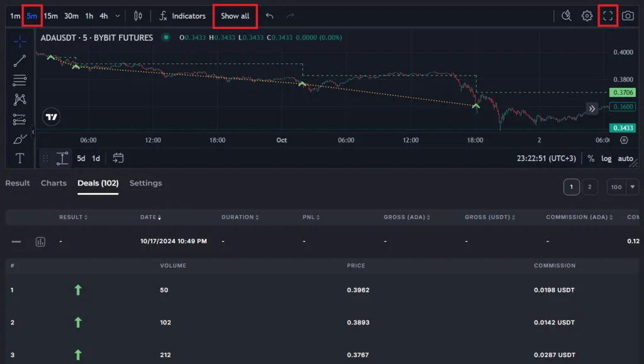644x364 pixels.
Task: Open the Settings tab
Action: 145,184
